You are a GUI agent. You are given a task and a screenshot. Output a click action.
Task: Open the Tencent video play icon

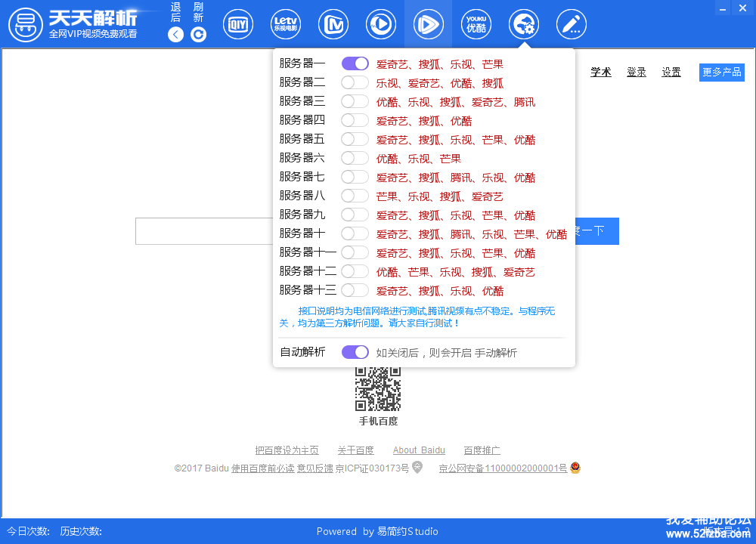[428, 24]
